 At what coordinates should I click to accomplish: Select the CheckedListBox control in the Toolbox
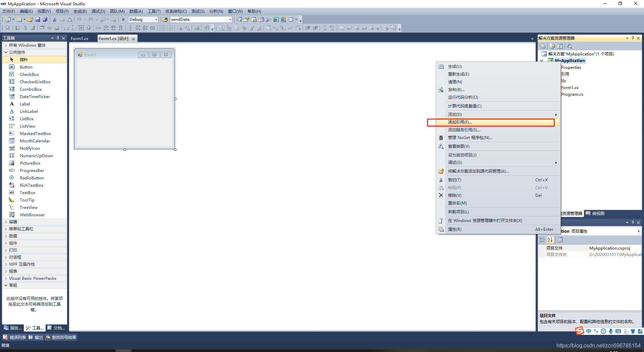(x=35, y=82)
